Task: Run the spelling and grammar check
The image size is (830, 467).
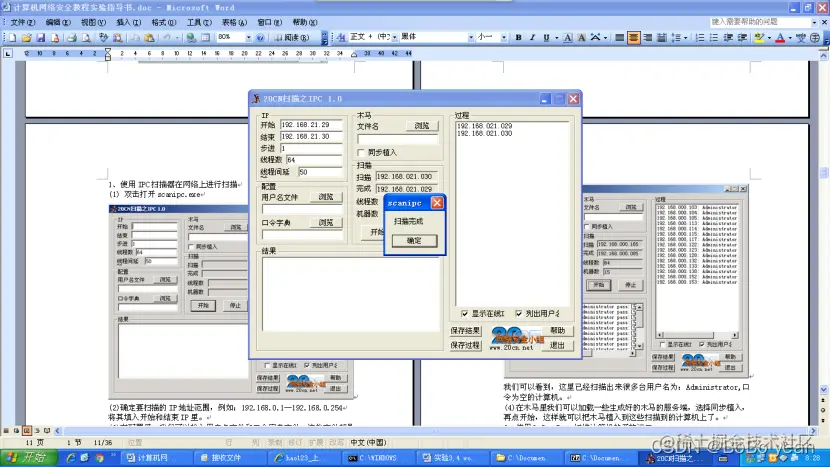Action: click(x=103, y=38)
